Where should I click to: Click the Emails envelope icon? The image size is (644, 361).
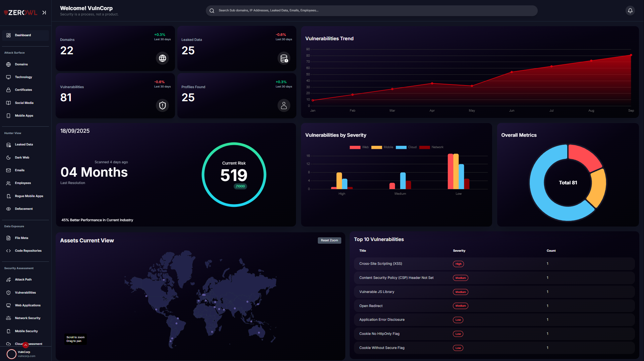tap(9, 170)
